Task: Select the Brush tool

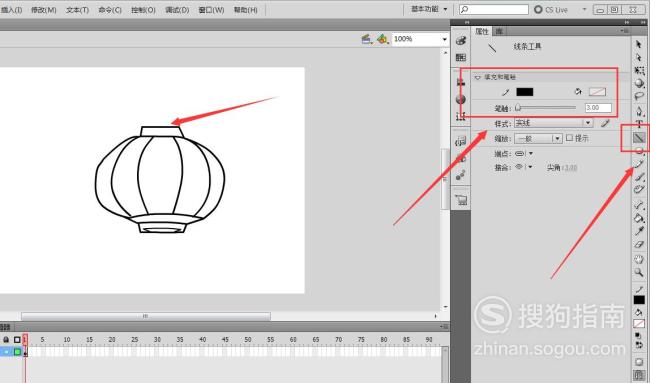Action: 639,177
